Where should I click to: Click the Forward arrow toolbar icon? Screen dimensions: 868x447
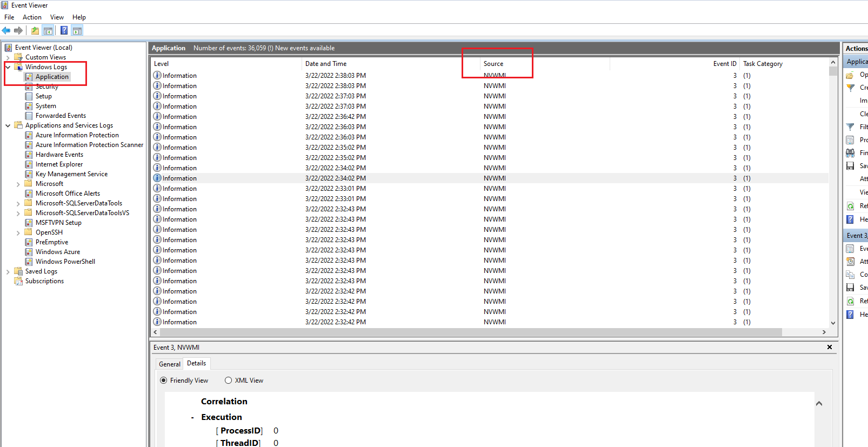click(x=18, y=30)
